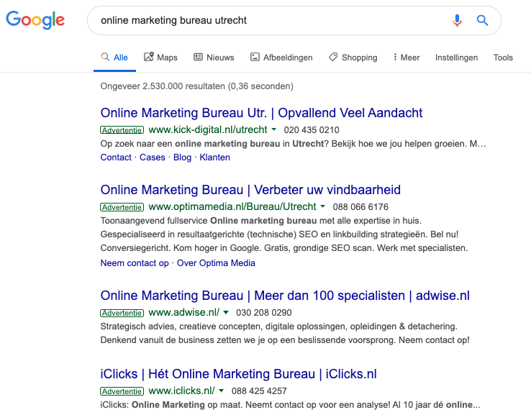The width and height of the screenshot is (531, 420).
Task: Switch to the Nieuws tab
Action: [214, 58]
